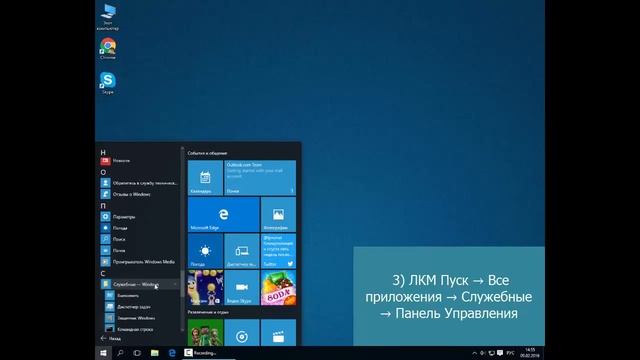Open Edge from the taskbar
The image size is (640, 360).
(172, 353)
